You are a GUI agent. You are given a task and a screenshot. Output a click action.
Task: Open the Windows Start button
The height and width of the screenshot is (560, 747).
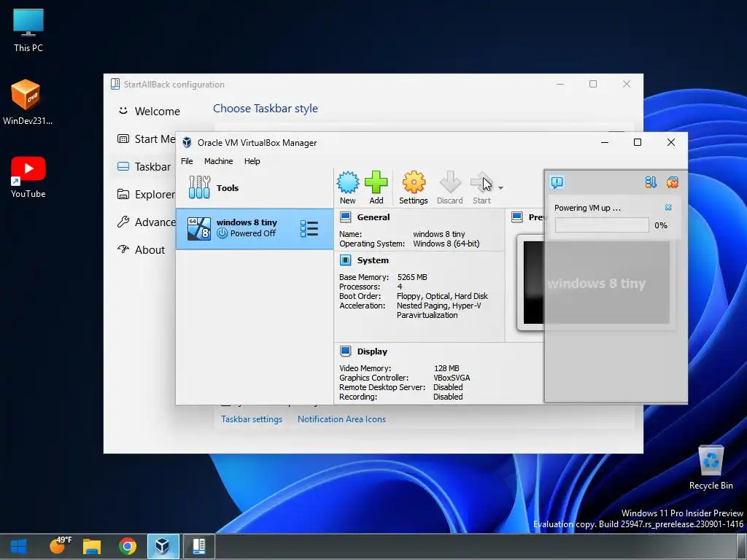(18, 546)
